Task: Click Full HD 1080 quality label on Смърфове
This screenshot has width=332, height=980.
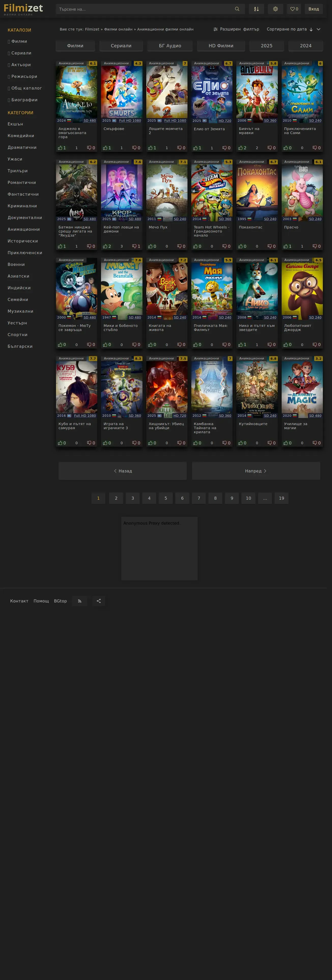Action: [x=130, y=121]
